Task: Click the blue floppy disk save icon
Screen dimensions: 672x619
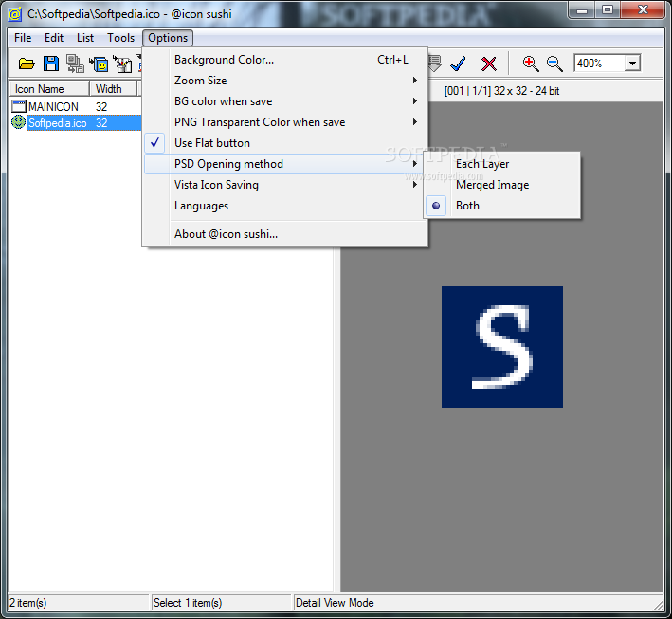Action: click(51, 64)
